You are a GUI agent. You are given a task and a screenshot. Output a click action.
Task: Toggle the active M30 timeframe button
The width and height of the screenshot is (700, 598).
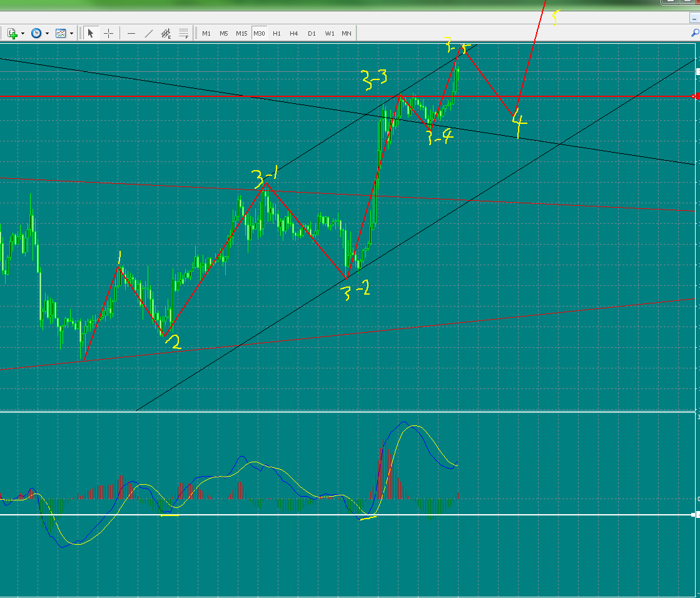click(x=259, y=34)
